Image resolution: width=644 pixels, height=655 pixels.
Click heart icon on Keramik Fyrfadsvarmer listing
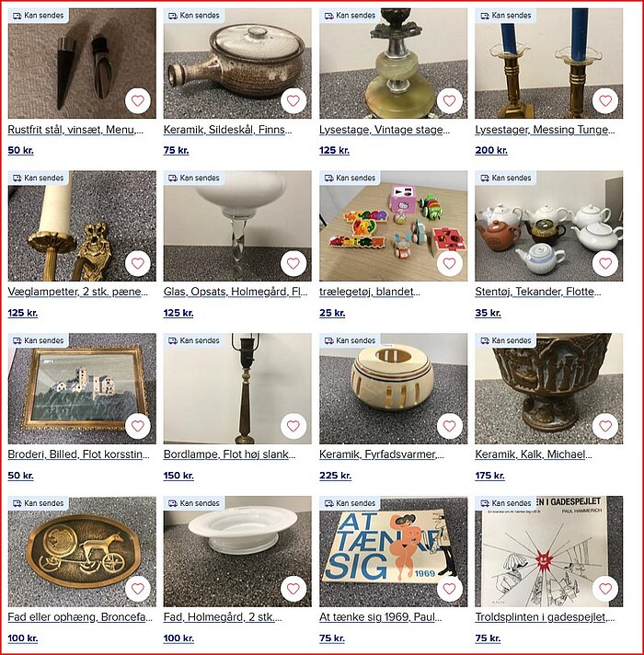pyautogui.click(x=449, y=426)
